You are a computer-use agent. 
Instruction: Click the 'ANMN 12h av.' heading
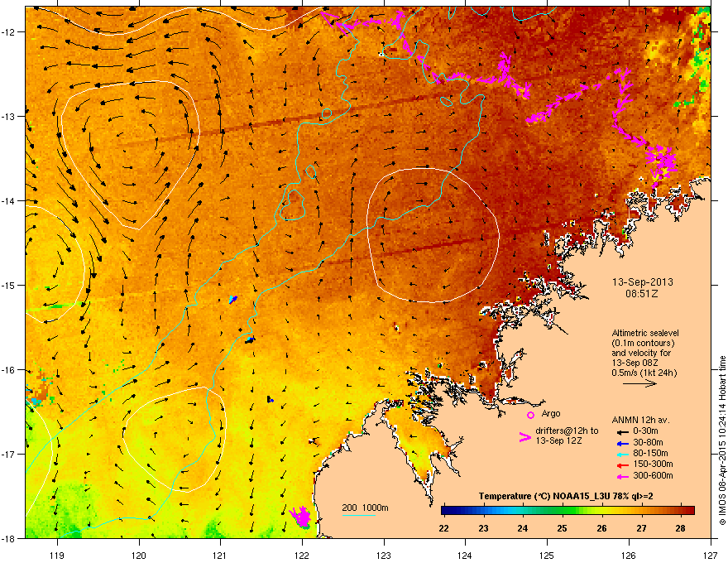(x=640, y=421)
